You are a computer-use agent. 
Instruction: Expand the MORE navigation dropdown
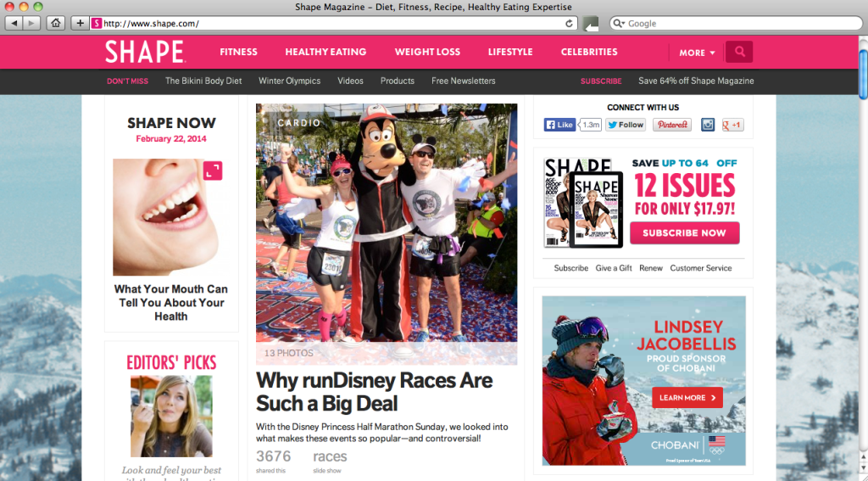pyautogui.click(x=697, y=53)
